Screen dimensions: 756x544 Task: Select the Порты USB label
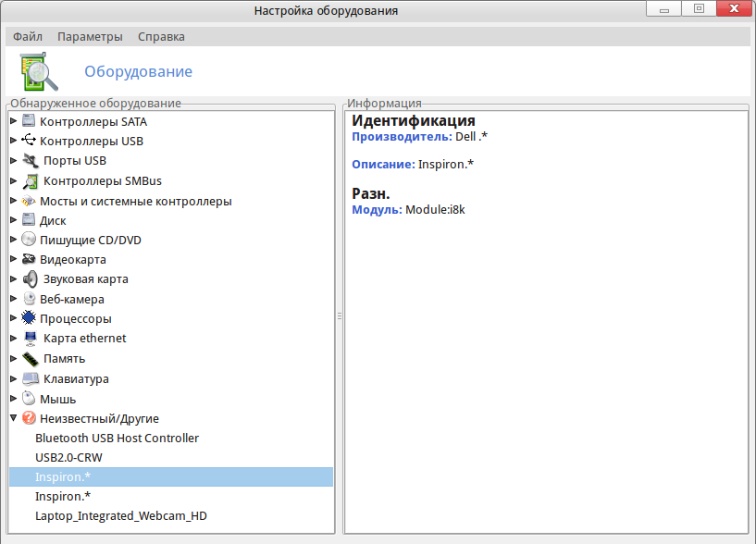click(75, 161)
